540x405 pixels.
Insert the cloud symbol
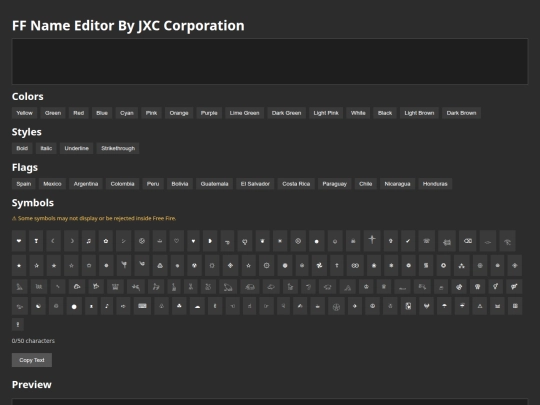click(x=197, y=306)
